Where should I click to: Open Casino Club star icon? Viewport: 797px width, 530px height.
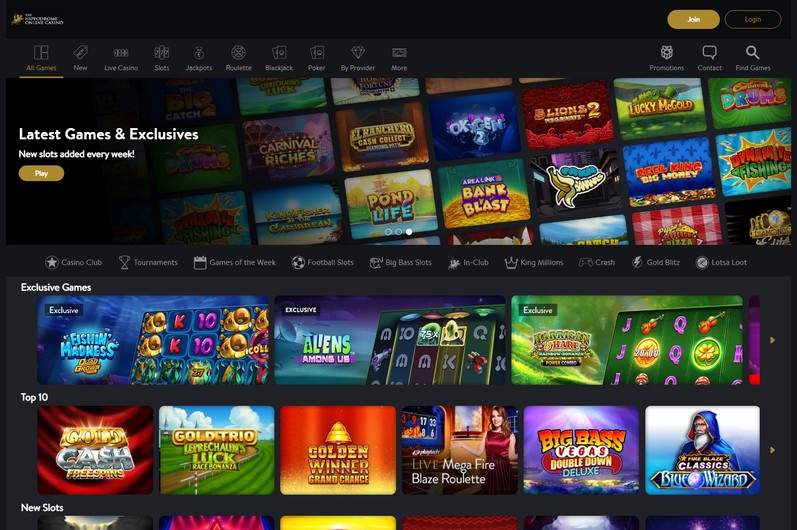[51, 262]
